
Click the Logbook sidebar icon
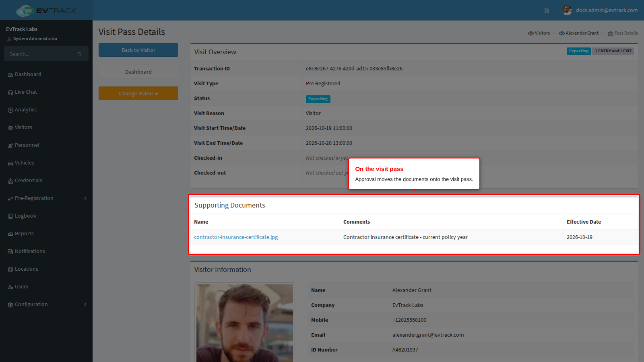10,216
